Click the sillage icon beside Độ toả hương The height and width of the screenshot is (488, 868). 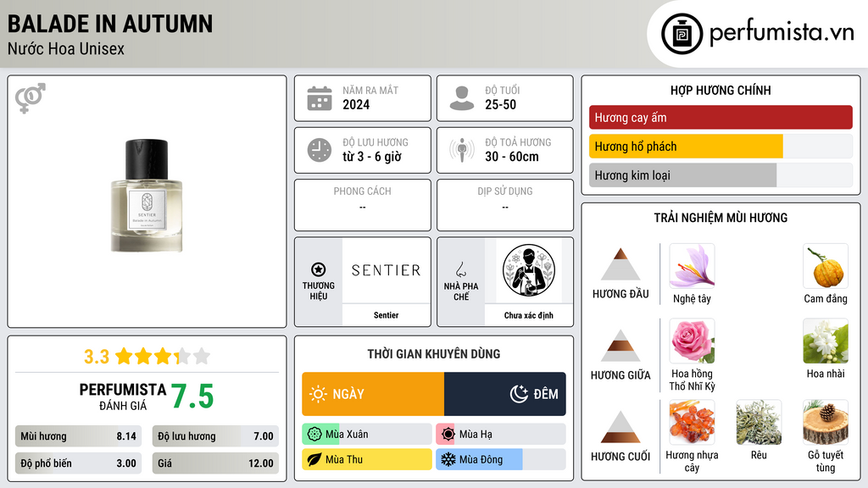[x=462, y=150]
